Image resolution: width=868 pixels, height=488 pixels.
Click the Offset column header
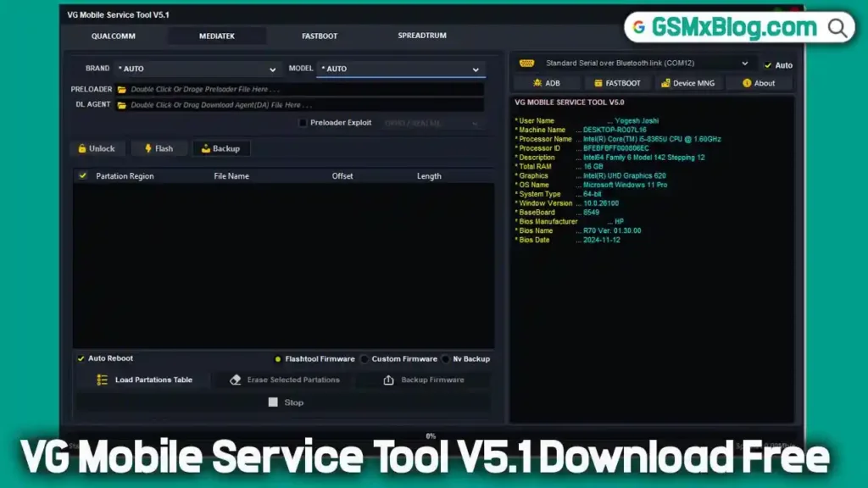pos(342,176)
